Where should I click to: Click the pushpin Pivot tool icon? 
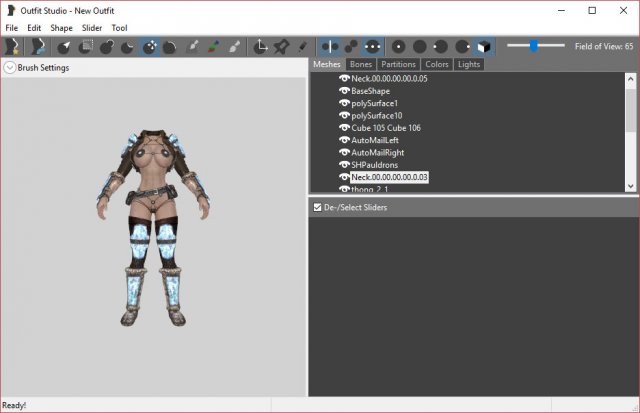click(x=282, y=46)
